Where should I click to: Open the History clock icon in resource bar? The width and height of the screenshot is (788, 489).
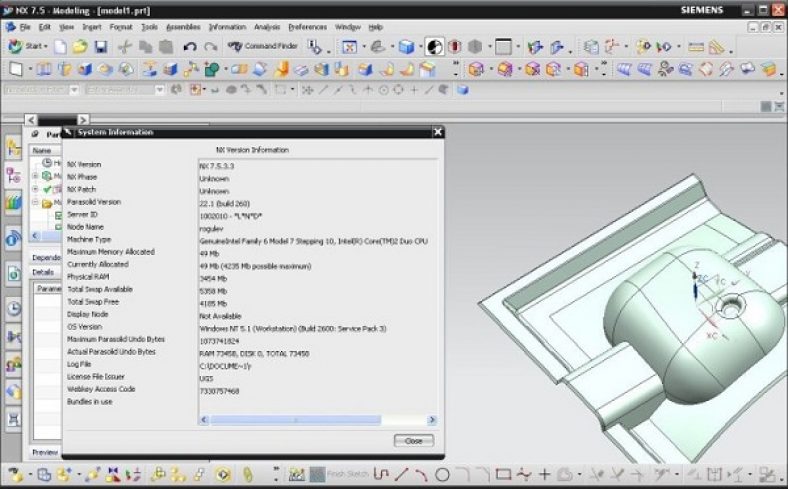13,309
